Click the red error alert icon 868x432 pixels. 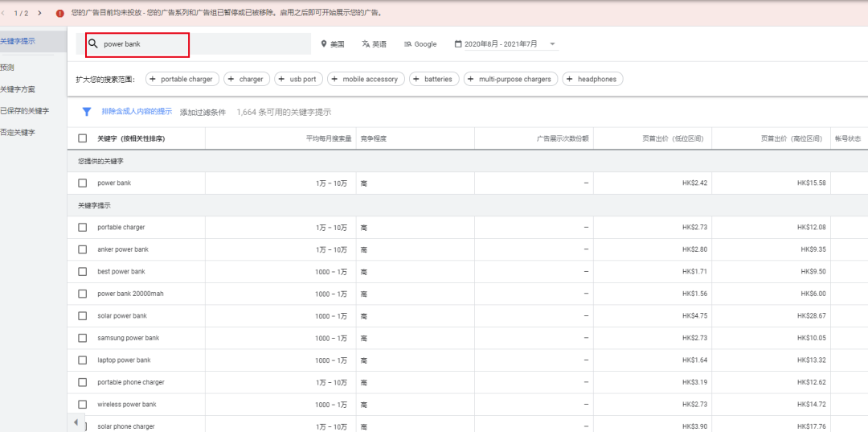tap(59, 14)
